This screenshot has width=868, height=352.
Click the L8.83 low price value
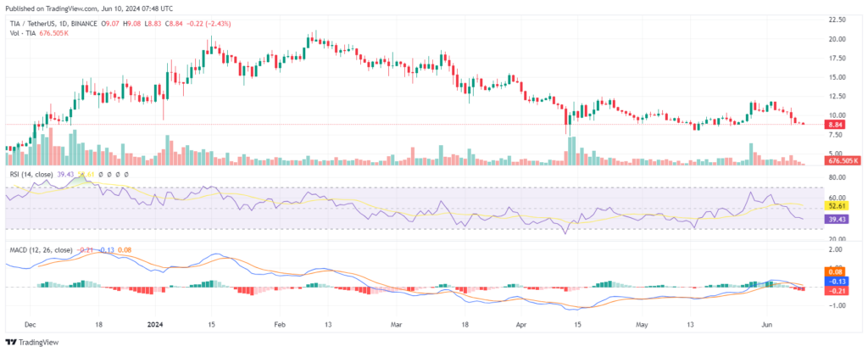point(153,24)
